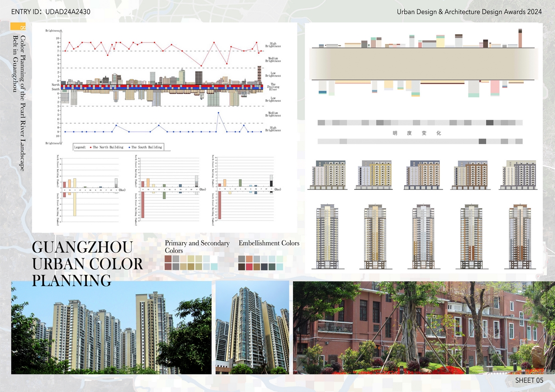The image size is (555, 392).
Task: Open the middle high-rise tower photo
Action: 252,328
